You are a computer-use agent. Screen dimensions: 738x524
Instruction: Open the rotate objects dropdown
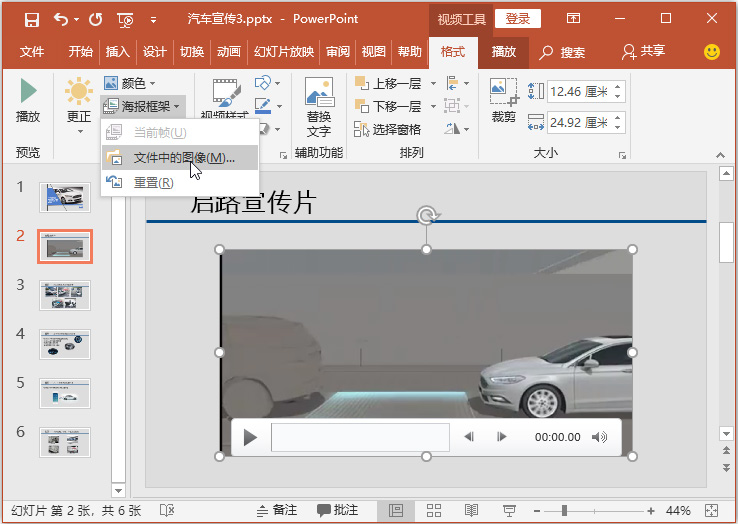click(457, 129)
